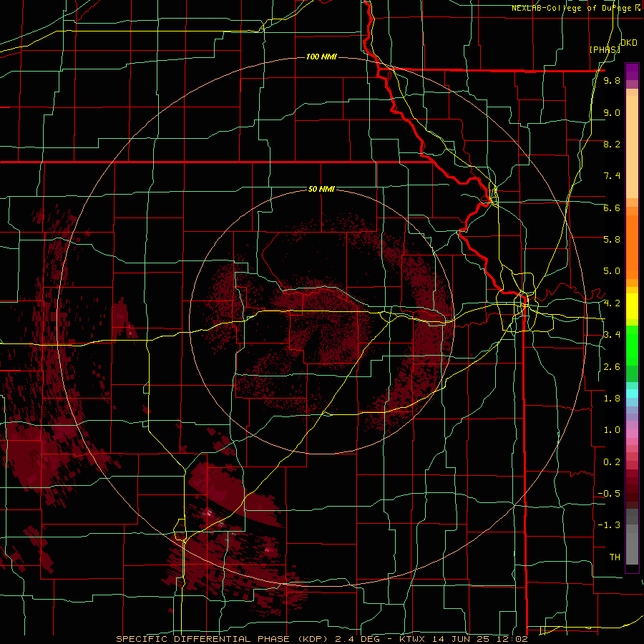Pick the pink segment of the color bar
The height and width of the screenshot is (644, 644).
click(632, 434)
